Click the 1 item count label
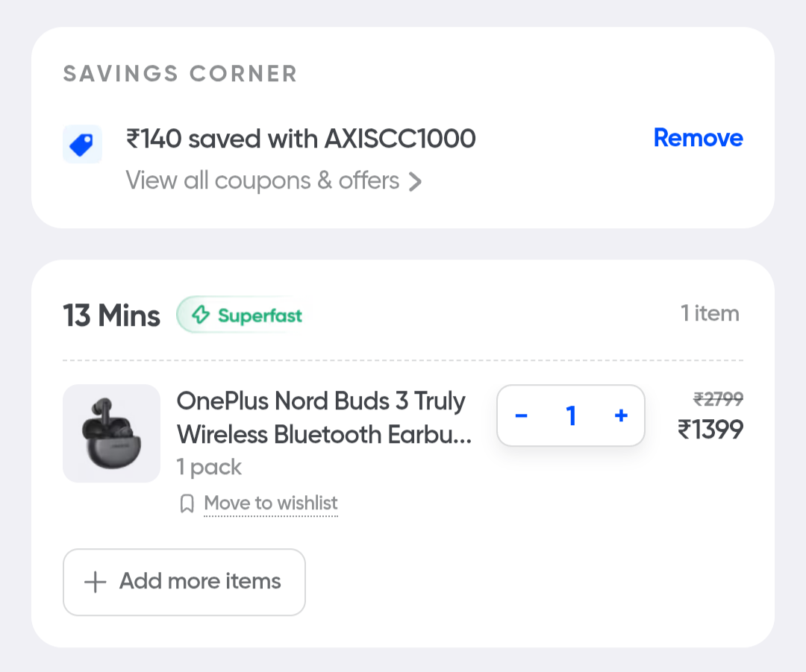 (x=710, y=313)
